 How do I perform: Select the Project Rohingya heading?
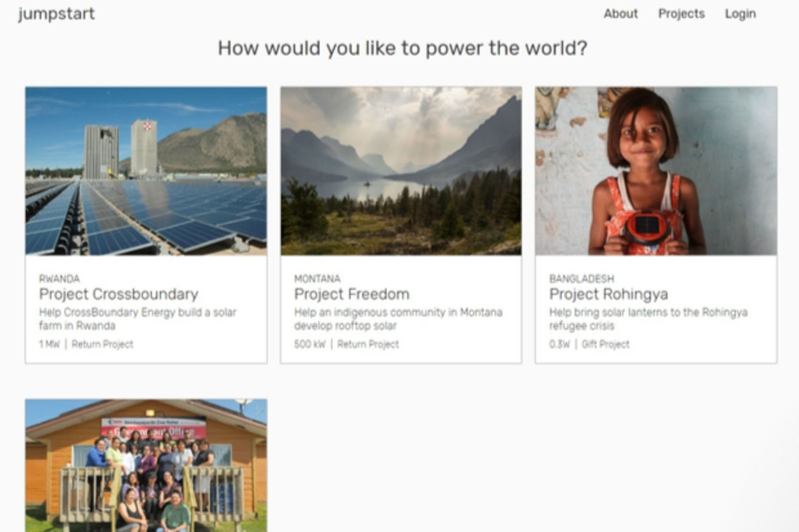coord(608,294)
